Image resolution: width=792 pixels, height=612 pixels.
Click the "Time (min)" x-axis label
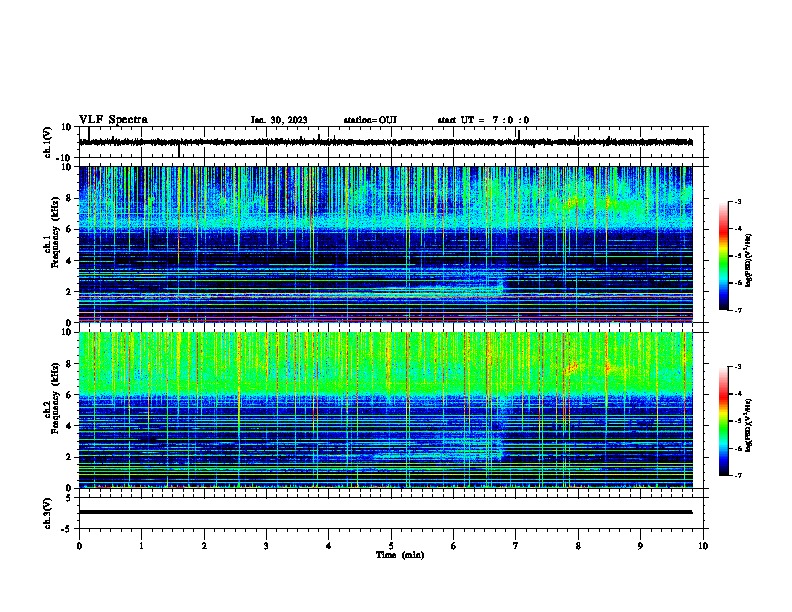tap(400, 555)
